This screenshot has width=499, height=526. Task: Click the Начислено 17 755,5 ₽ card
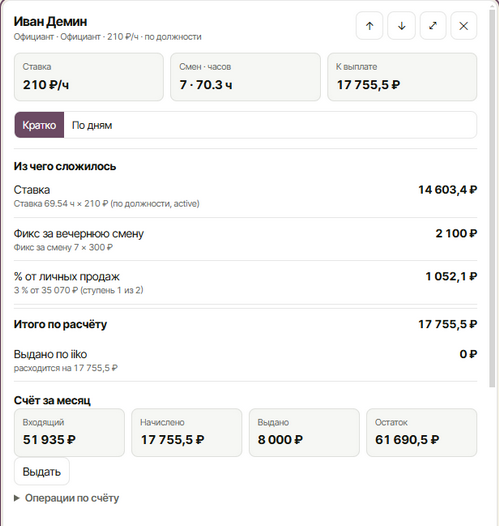(186, 432)
